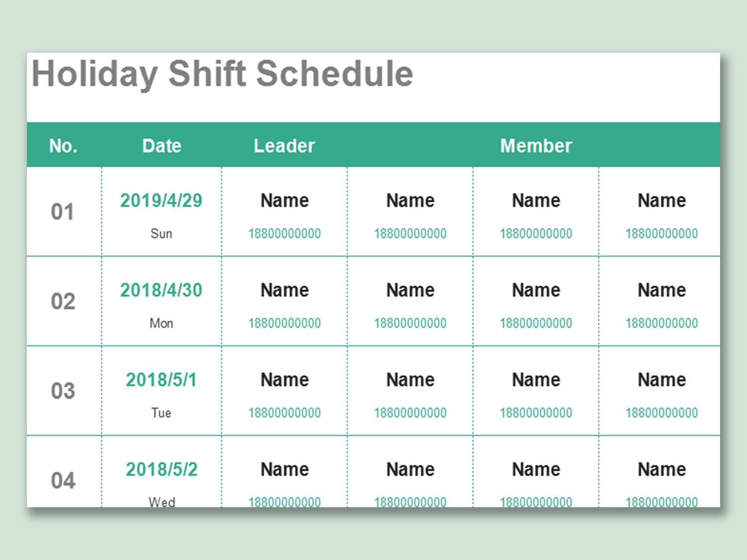Click the Leader phone number in row 02

coord(284,323)
